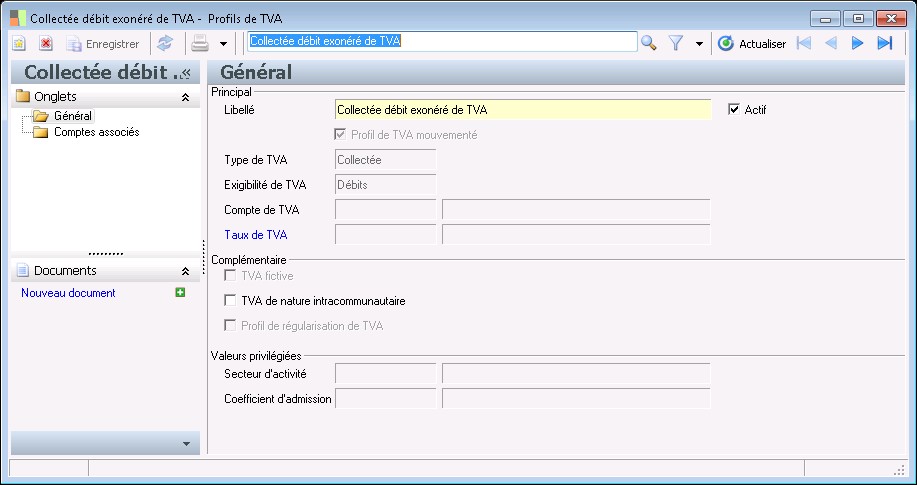917x485 pixels.
Task: Go to first record navigation arrow
Action: click(804, 43)
